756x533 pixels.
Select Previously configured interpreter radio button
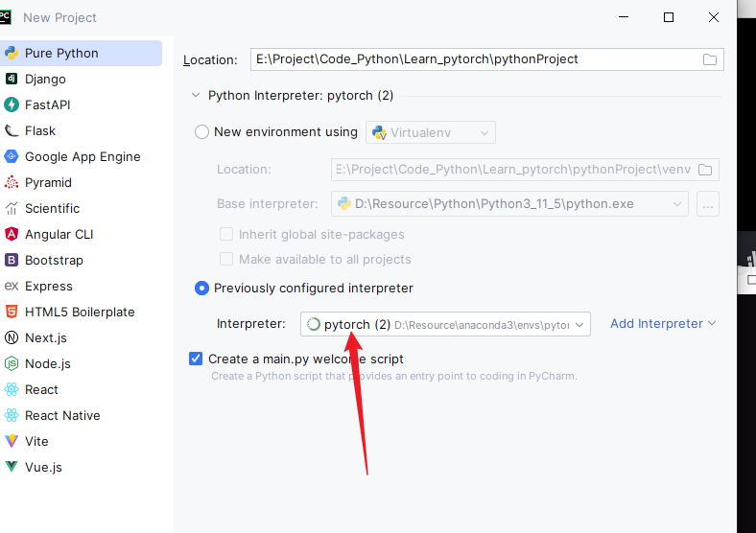point(201,288)
